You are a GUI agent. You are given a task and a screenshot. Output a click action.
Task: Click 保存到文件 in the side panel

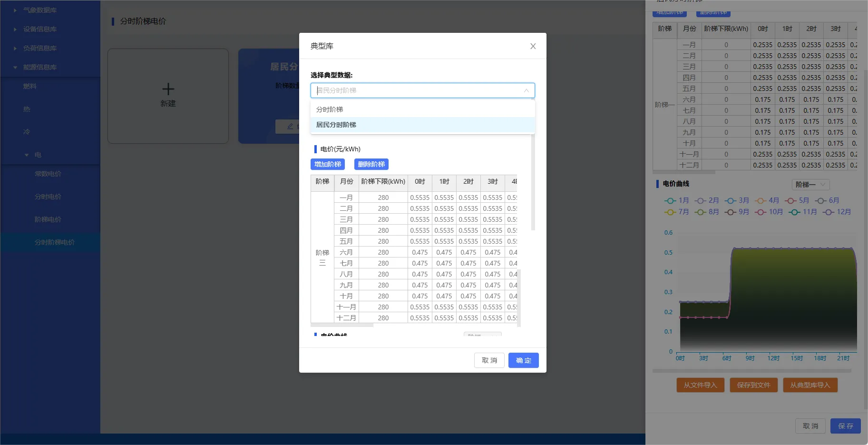753,385
